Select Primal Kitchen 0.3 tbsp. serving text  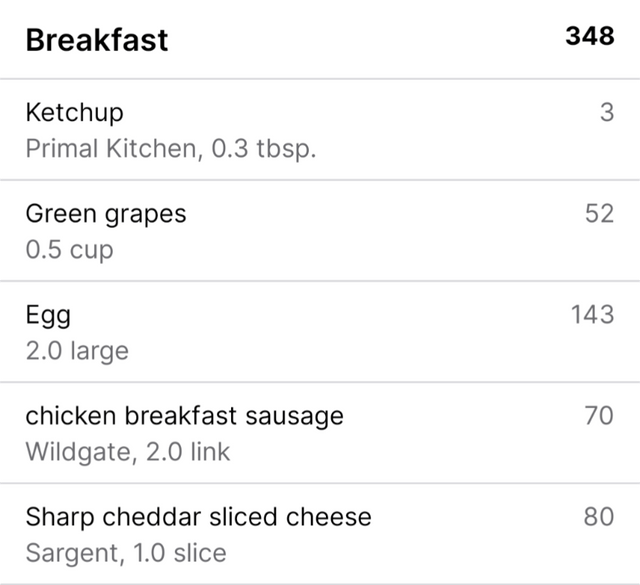click(171, 148)
